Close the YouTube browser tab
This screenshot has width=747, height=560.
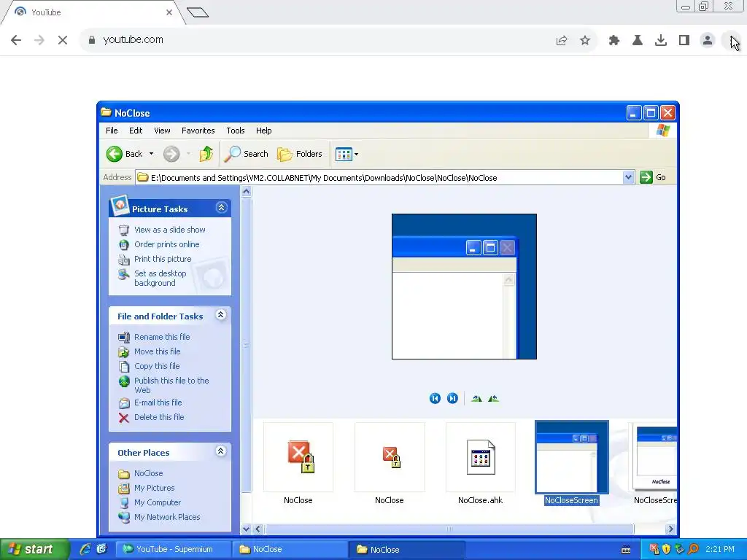(169, 12)
